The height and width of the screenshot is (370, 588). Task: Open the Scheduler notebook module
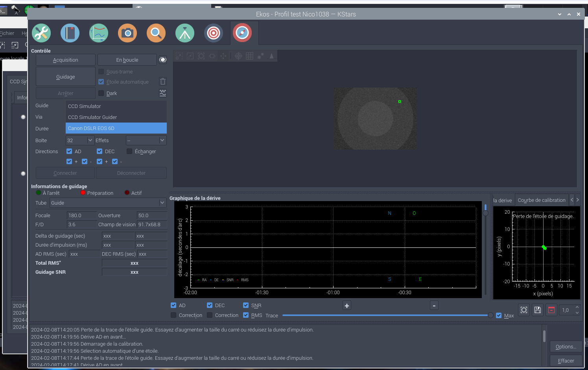click(70, 33)
